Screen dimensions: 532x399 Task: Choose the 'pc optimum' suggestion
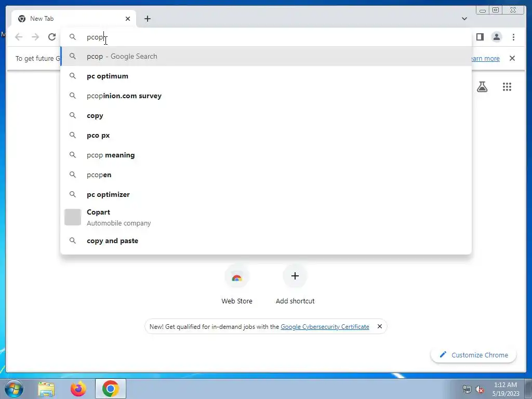pos(266,76)
